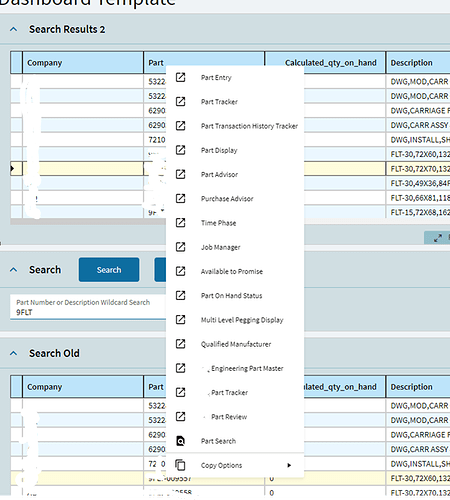Screen dimensions: 450x500
Task: Click the FLT-30,72X60 cell in Search Old grid
Action: point(418,479)
